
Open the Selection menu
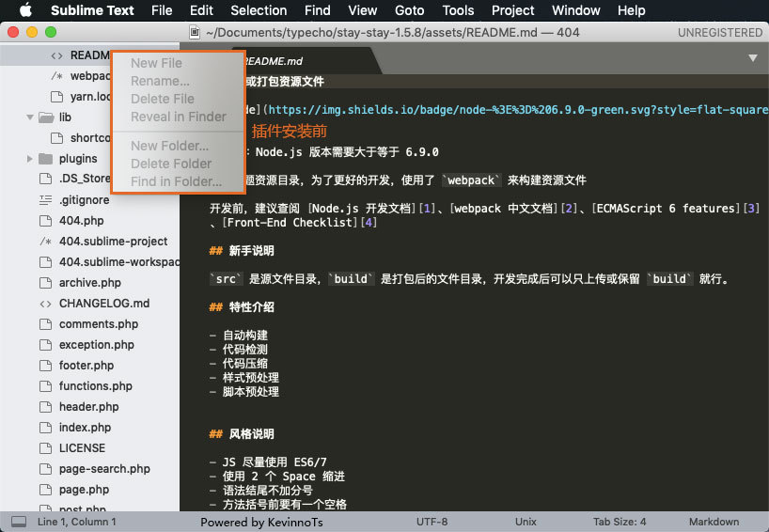(x=259, y=10)
